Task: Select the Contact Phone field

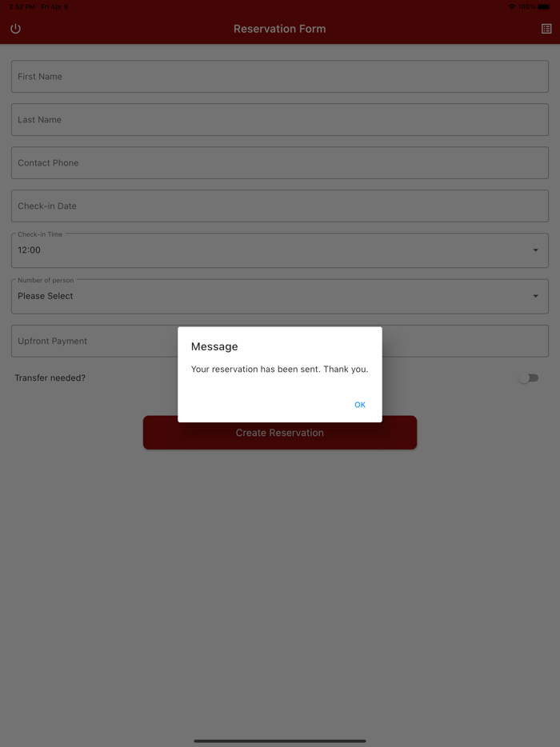Action: (280, 163)
